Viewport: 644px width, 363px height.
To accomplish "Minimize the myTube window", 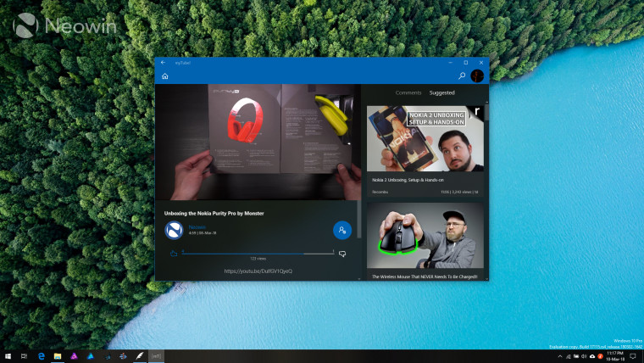I will tap(451, 63).
